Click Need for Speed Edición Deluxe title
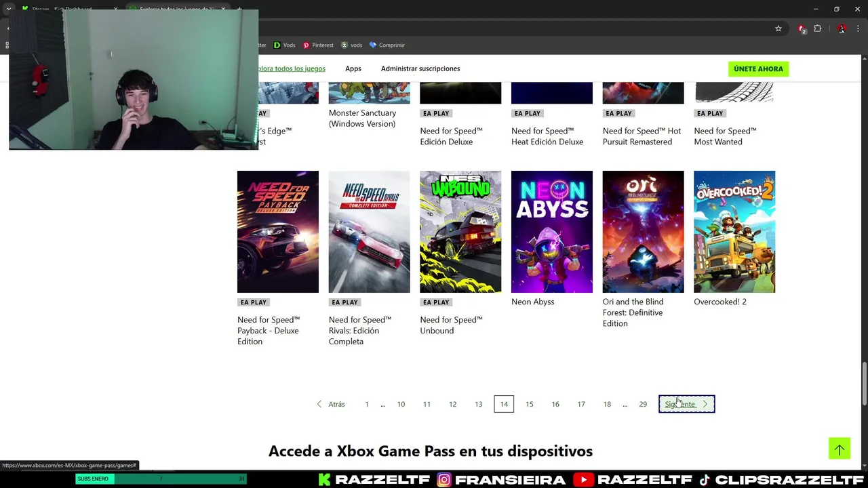 [451, 136]
